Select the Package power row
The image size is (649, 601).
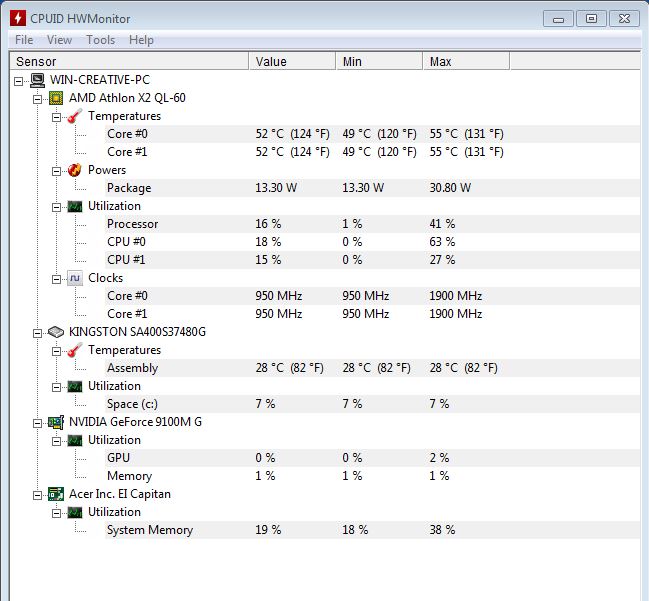372,188
